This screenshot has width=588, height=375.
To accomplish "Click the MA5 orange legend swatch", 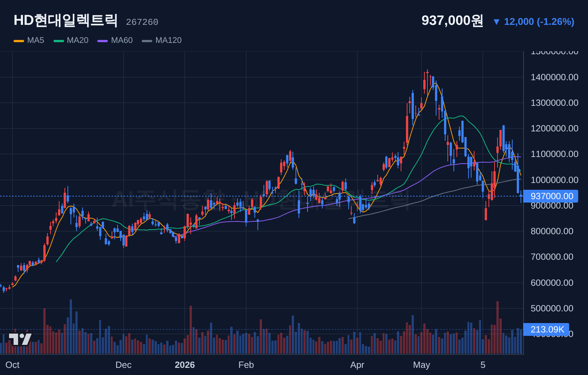I will click(19, 41).
